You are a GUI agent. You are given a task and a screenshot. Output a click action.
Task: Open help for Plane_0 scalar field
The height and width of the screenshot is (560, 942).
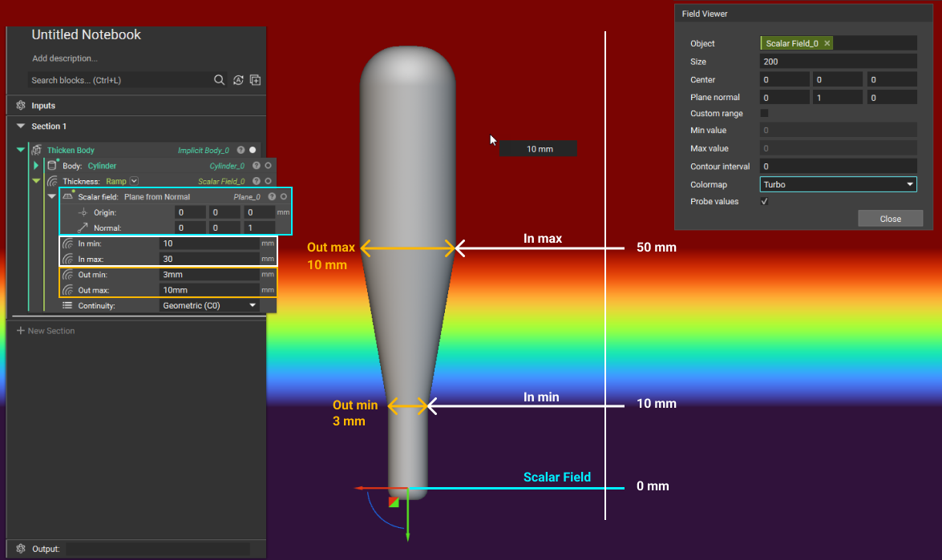[272, 196]
